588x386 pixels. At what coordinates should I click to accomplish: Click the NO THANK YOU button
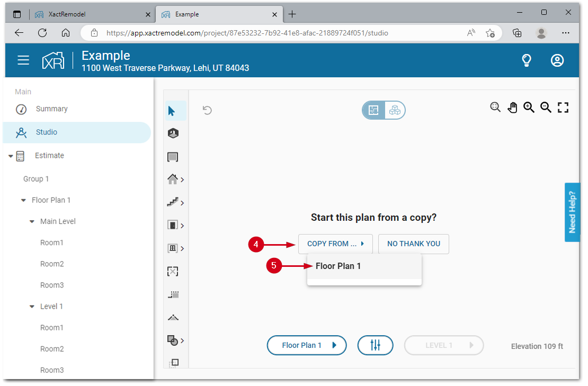pyautogui.click(x=413, y=244)
